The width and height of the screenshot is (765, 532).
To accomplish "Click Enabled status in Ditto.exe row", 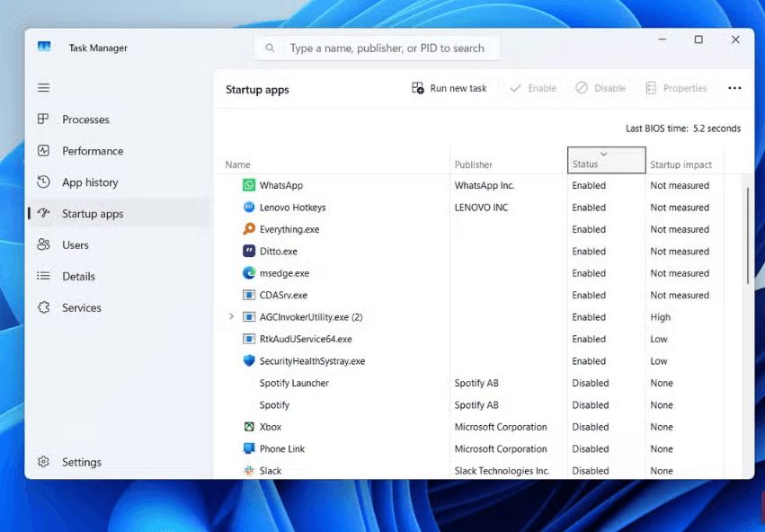I will pos(589,251).
